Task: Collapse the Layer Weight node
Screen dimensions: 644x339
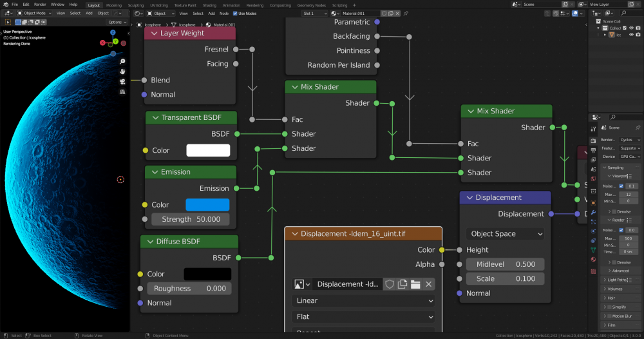Action: [155, 34]
